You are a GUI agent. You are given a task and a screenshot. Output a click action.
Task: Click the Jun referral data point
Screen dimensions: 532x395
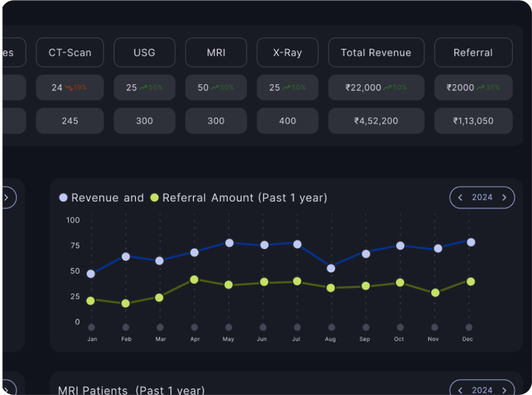coord(264,282)
